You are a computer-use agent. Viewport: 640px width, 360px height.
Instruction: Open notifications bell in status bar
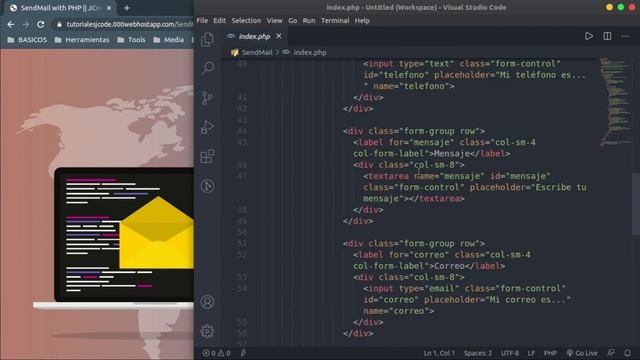point(628,353)
